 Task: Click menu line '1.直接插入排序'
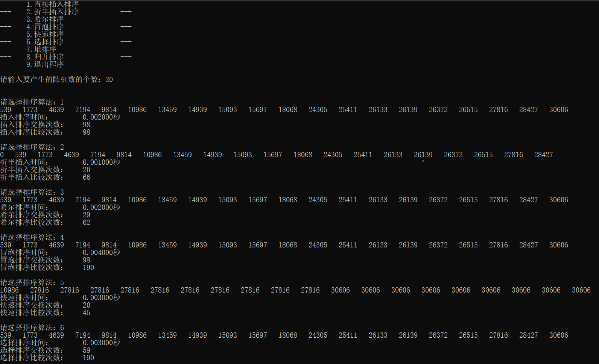(x=53, y=4)
